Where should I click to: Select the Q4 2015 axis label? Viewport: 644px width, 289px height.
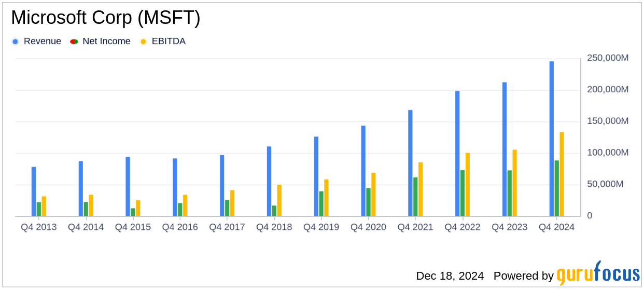[133, 227]
